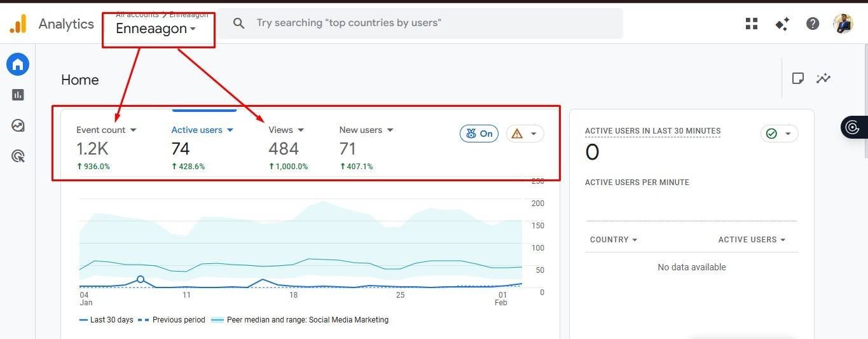
Task: Open the user profile avatar
Action: click(843, 24)
